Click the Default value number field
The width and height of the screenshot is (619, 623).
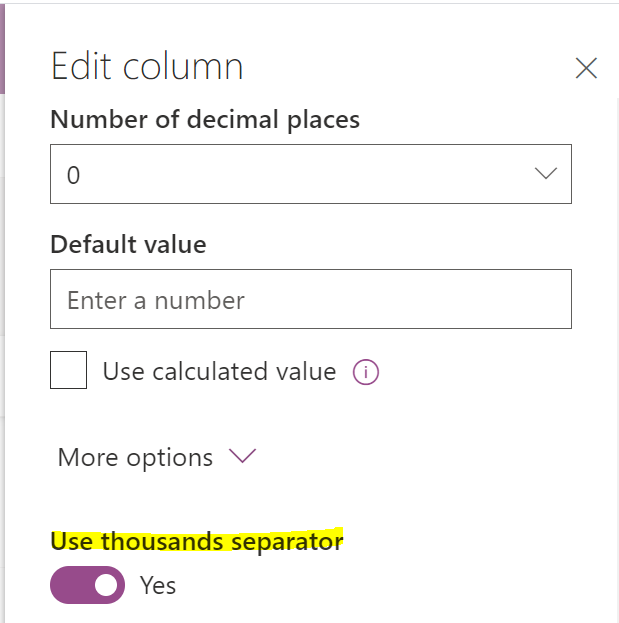click(x=310, y=299)
